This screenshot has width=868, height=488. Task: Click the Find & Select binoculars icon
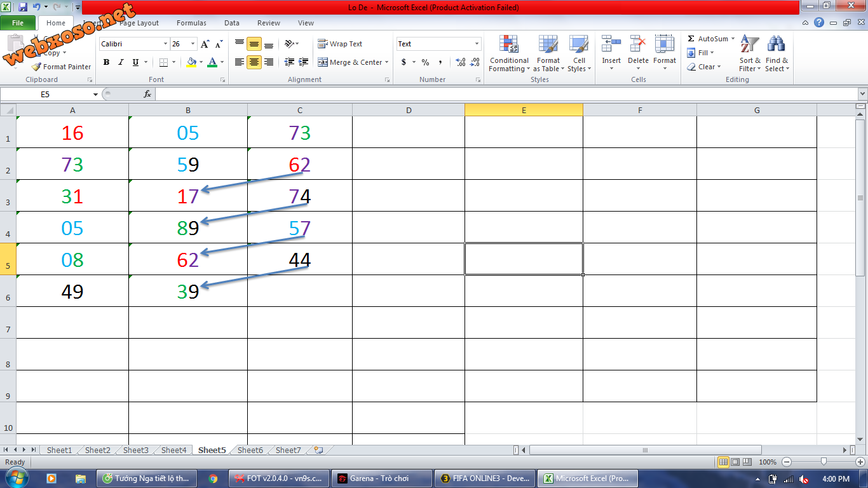tap(776, 46)
